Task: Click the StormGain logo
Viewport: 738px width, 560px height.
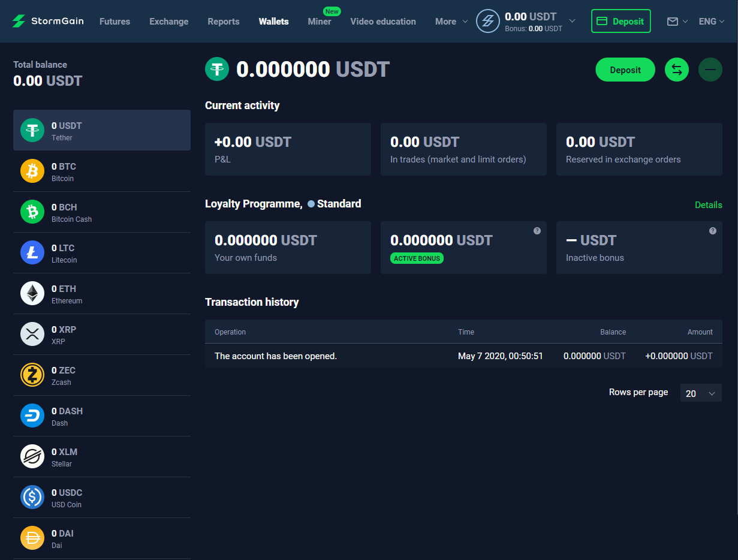Action: pos(48,21)
